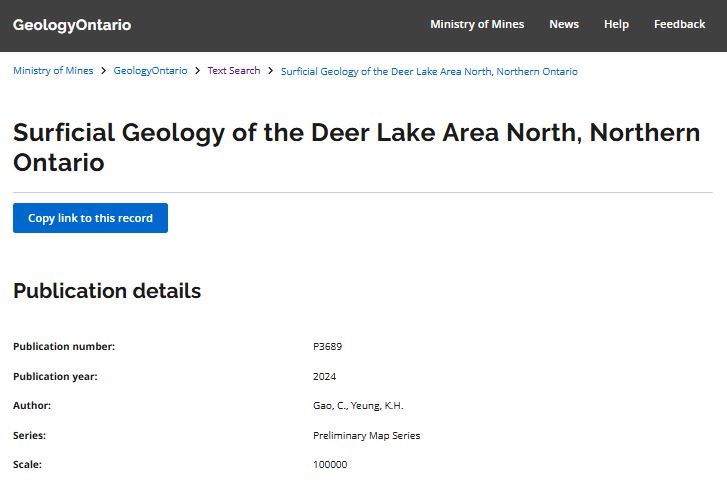The width and height of the screenshot is (727, 482).
Task: Return to Text Search via the breadcrumb
Action: click(234, 71)
